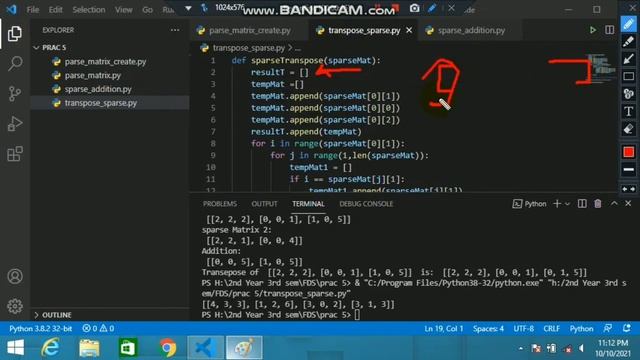Switch to the DEBUG CONSOLE tab
This screenshot has width=640, height=360.
point(366,204)
